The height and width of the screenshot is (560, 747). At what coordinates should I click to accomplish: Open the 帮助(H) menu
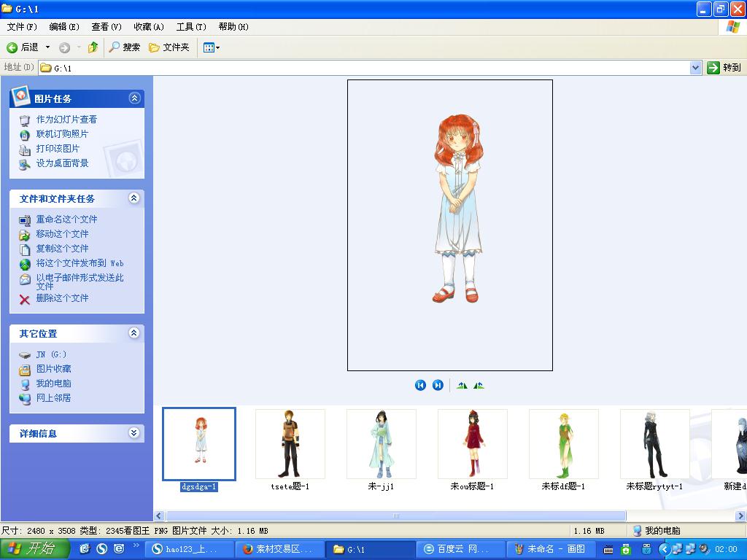coord(233,27)
